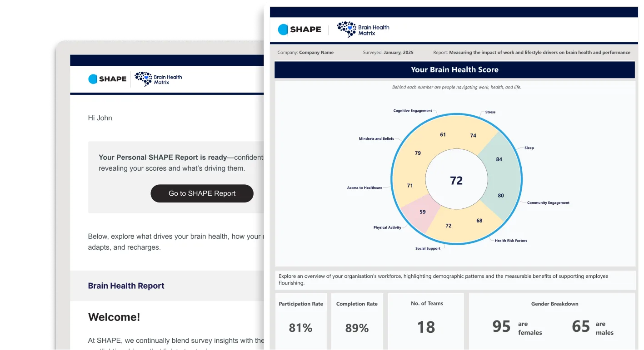Open the Completion Rate card
Screen dimensions: 644x350
point(357,321)
